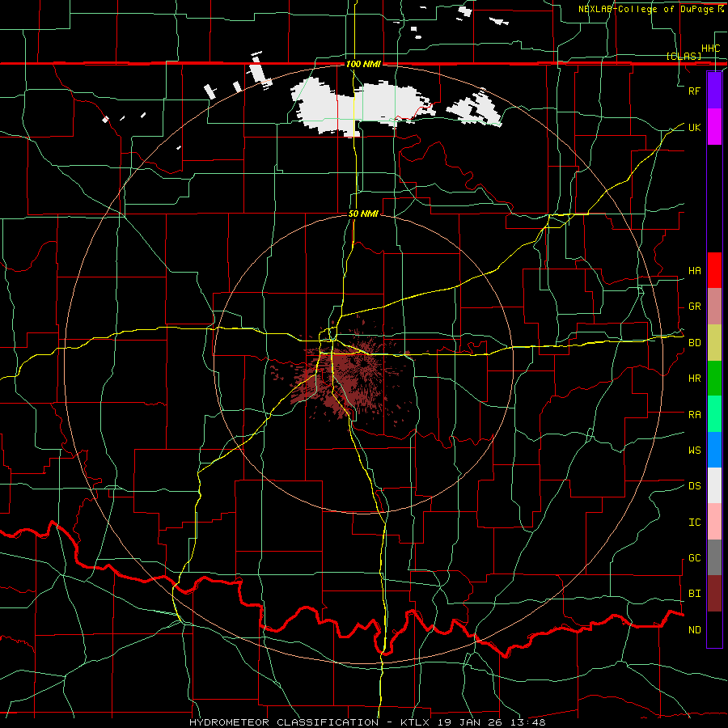Click the [CLAS] label

coord(684,57)
